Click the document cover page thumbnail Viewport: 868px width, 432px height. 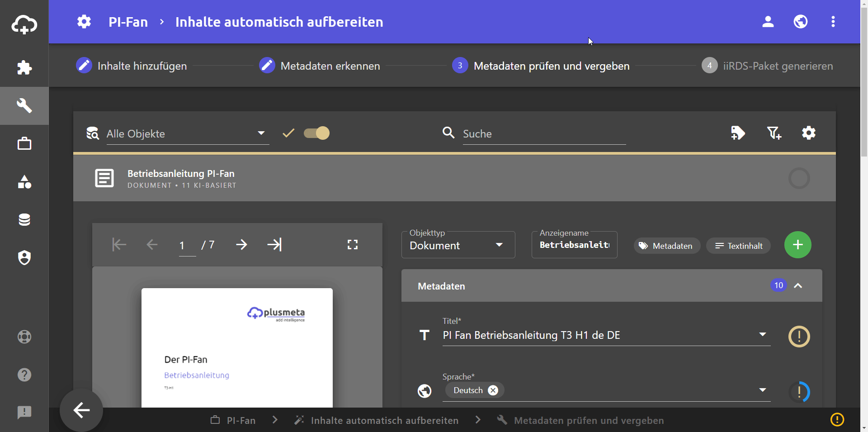coord(237,348)
